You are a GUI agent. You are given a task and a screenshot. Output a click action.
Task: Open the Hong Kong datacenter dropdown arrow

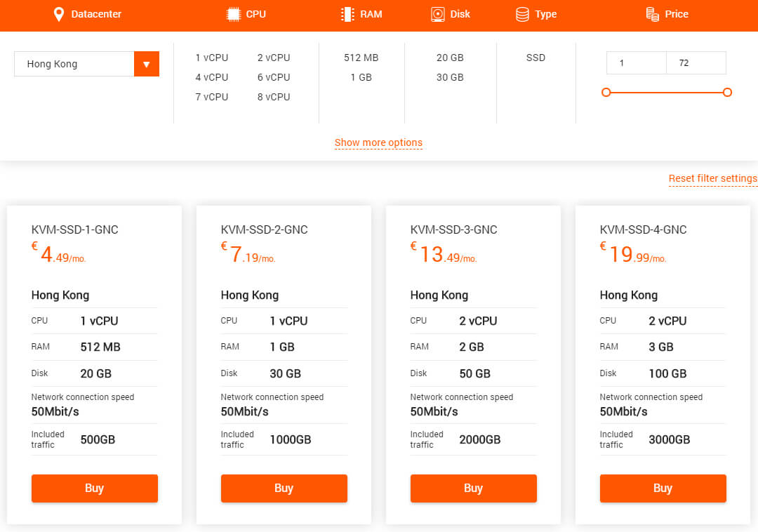(x=146, y=64)
